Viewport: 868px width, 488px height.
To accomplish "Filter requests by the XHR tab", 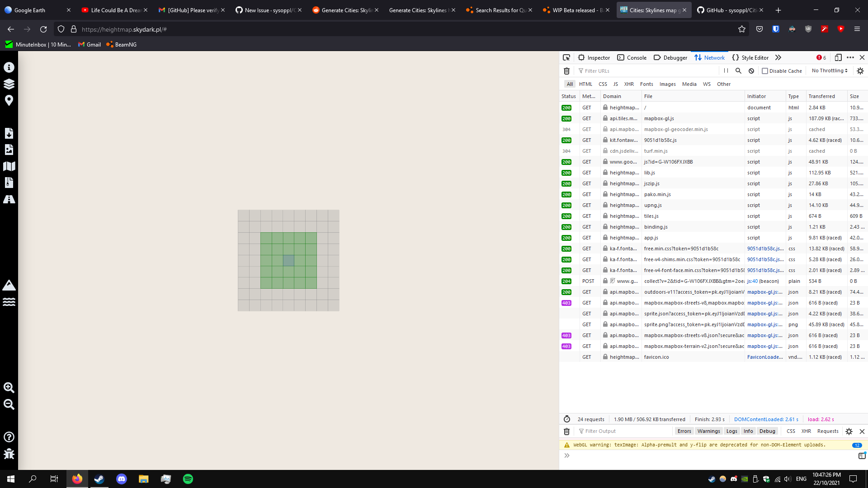I will (x=629, y=84).
